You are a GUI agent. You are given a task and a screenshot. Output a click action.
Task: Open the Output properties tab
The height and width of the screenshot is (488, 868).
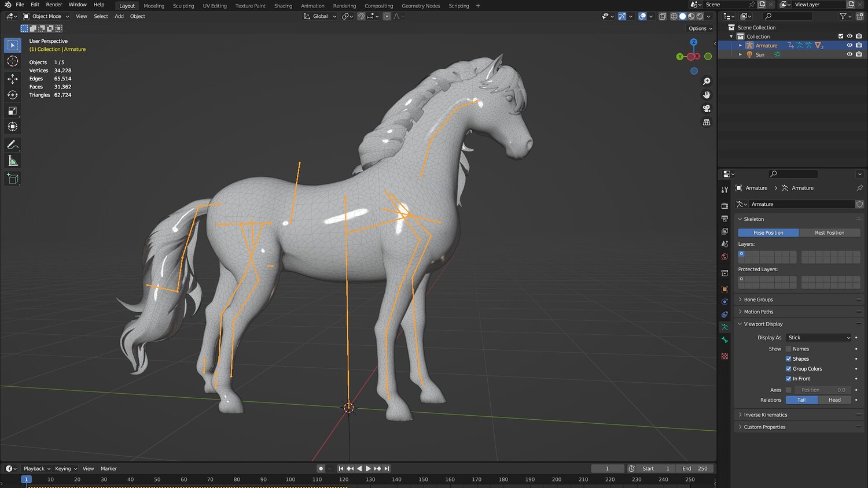pyautogui.click(x=724, y=219)
